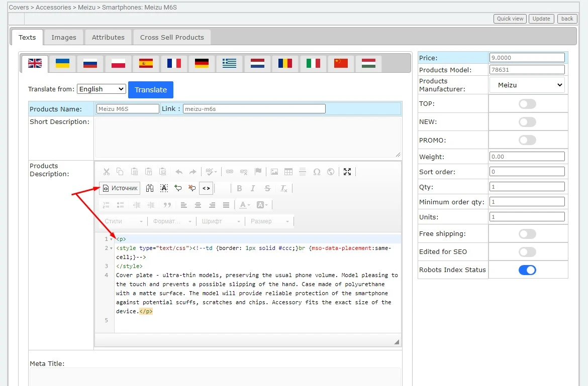588x386 pixels.
Task: Click the Translate button
Action: click(150, 90)
